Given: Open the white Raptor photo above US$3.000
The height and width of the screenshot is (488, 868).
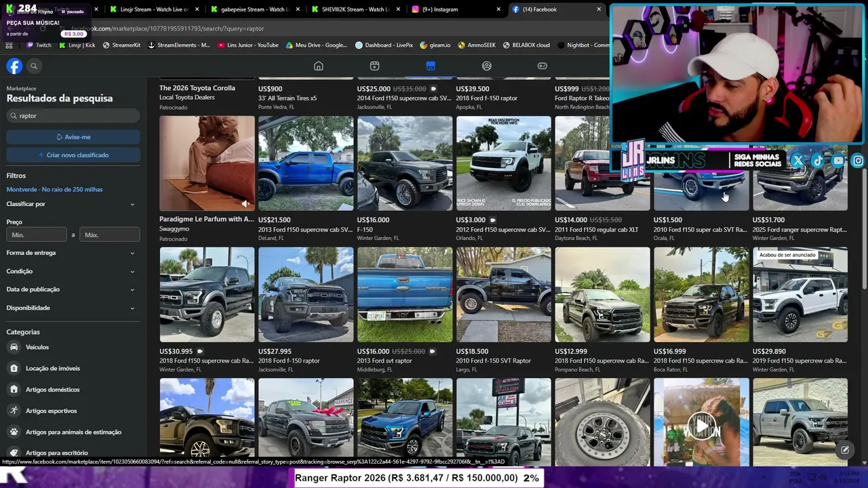Looking at the screenshot, I should 504,163.
